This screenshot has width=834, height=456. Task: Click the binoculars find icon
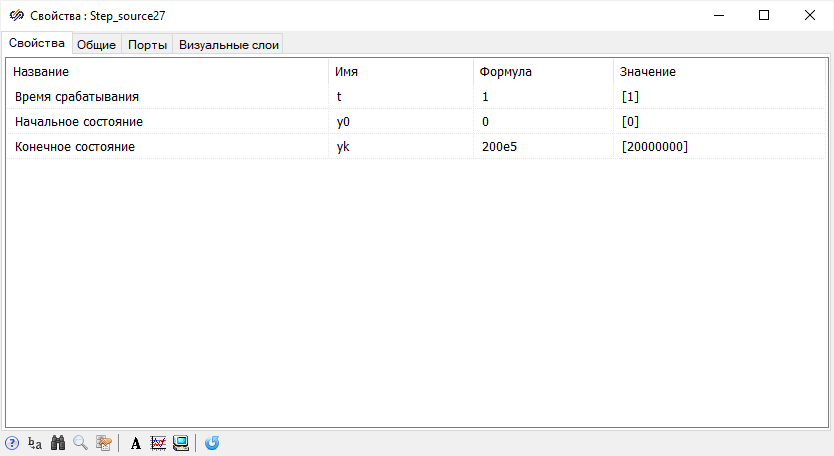point(58,443)
